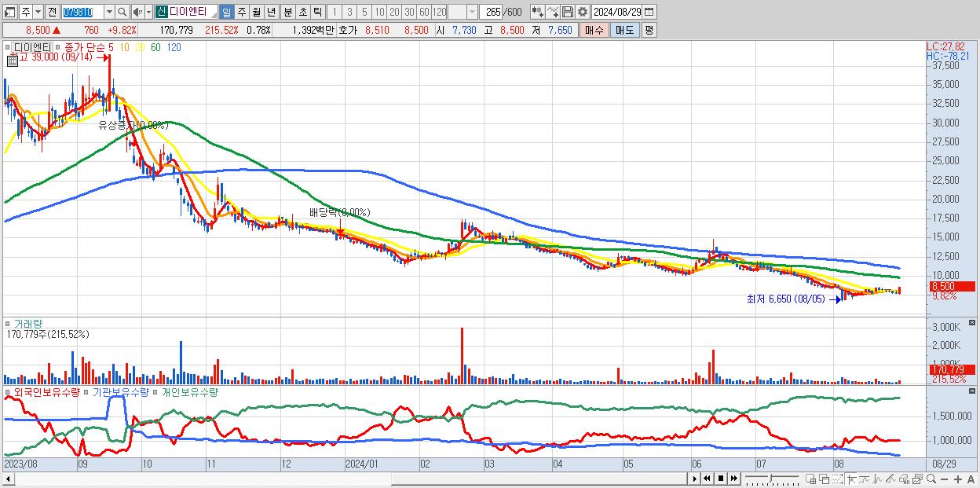This screenshot has height=488, width=980.
Task: Click the overlapping windows icon
Action: (824, 479)
